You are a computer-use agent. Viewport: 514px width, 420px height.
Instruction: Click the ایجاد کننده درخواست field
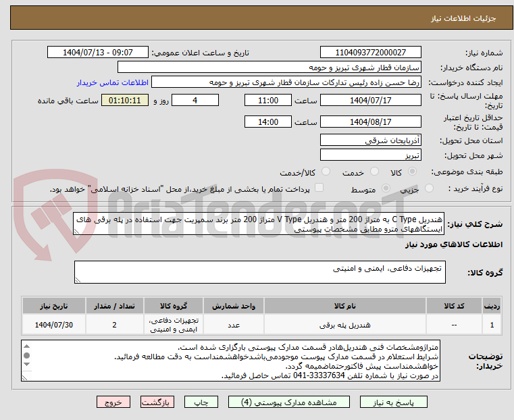pyautogui.click(x=286, y=82)
